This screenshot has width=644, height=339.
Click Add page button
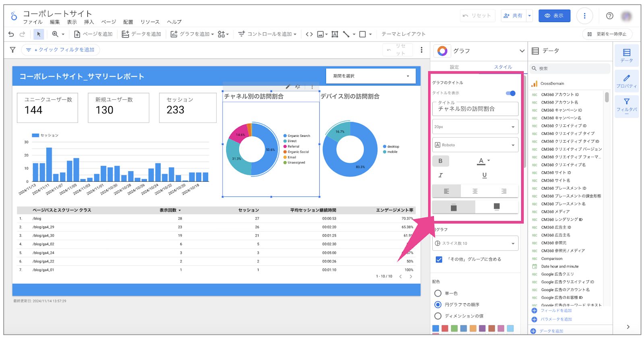(93, 34)
